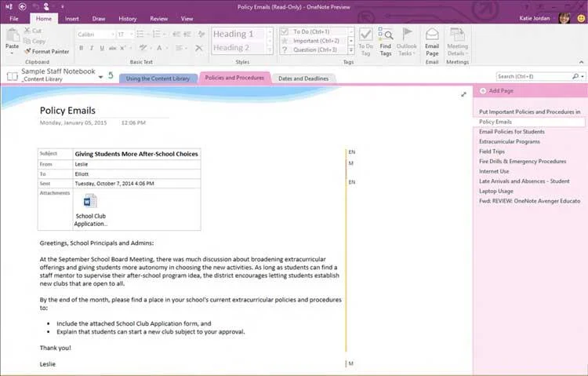Select the Question (Ctrl+3) tag
The width and height of the screenshot is (588, 376).
click(314, 49)
